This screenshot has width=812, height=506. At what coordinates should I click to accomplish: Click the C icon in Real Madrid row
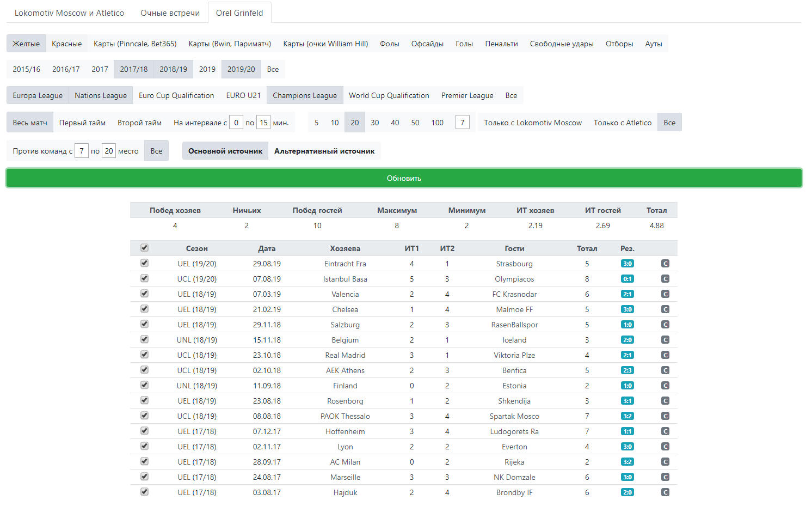[665, 355]
